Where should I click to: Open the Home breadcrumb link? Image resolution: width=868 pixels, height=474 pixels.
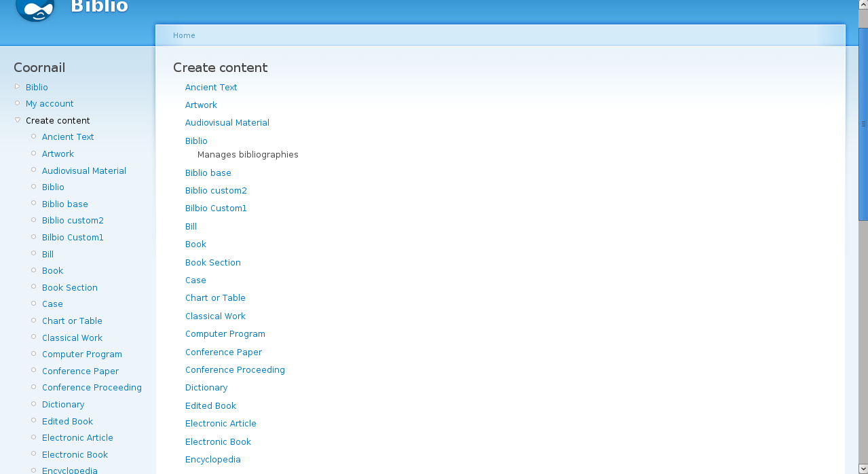184,35
